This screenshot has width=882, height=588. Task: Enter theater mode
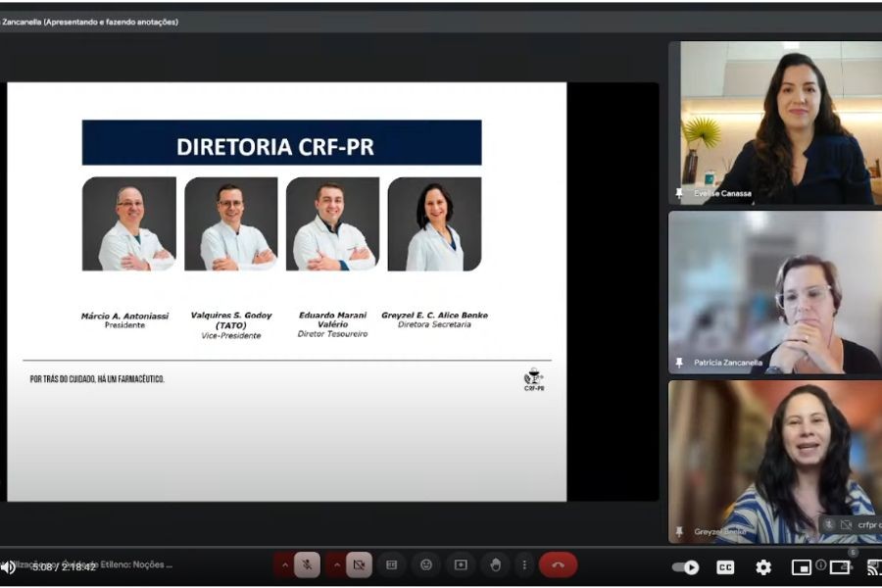click(841, 566)
